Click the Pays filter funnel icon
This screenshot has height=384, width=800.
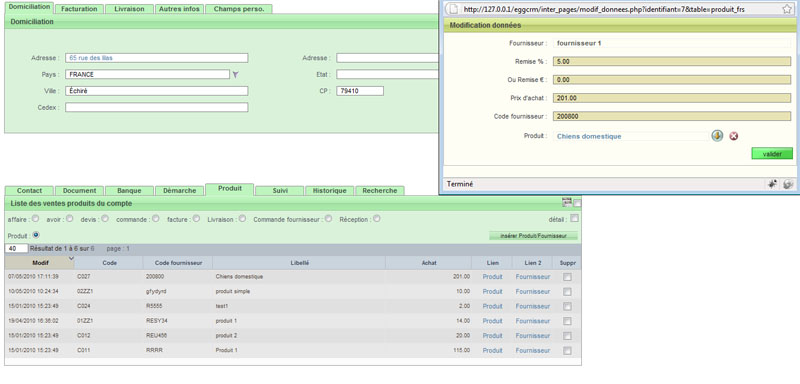[x=235, y=74]
